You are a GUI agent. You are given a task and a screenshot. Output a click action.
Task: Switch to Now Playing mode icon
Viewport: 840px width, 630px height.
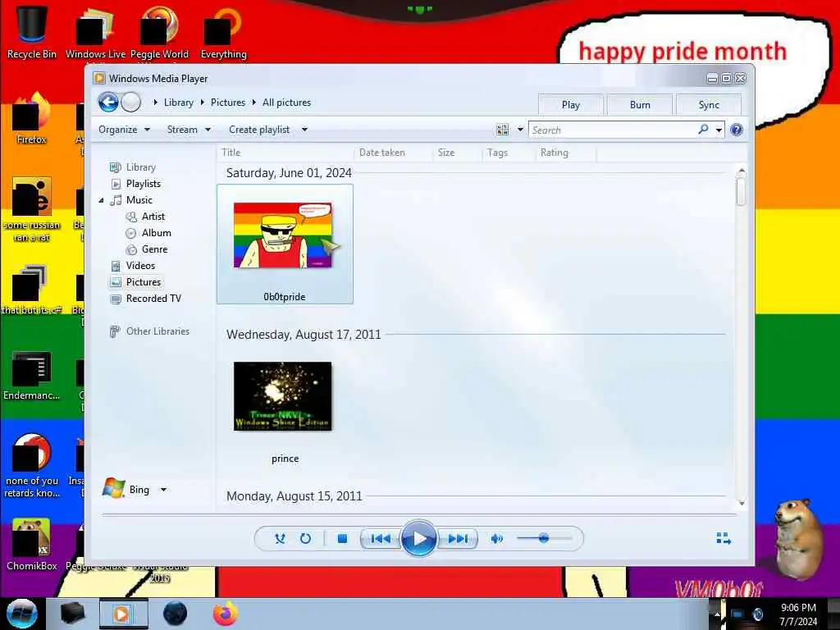(x=724, y=538)
